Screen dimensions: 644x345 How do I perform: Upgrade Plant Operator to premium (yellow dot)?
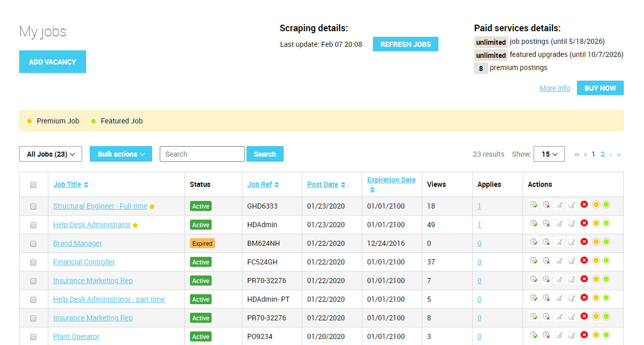point(596,335)
